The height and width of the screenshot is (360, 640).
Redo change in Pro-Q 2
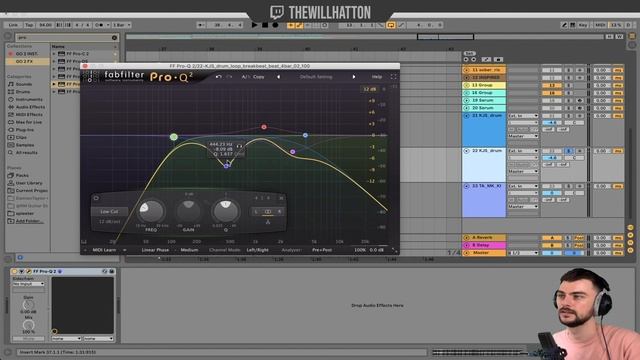click(x=229, y=77)
